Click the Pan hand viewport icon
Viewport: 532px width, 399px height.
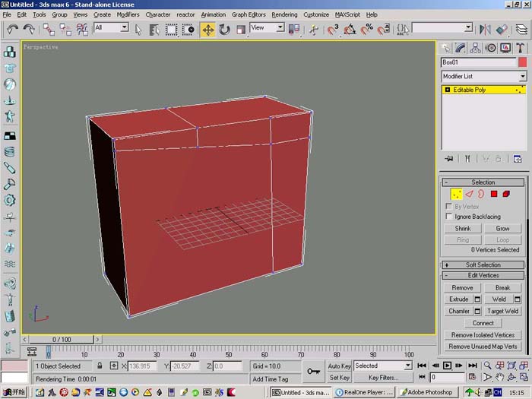499,377
